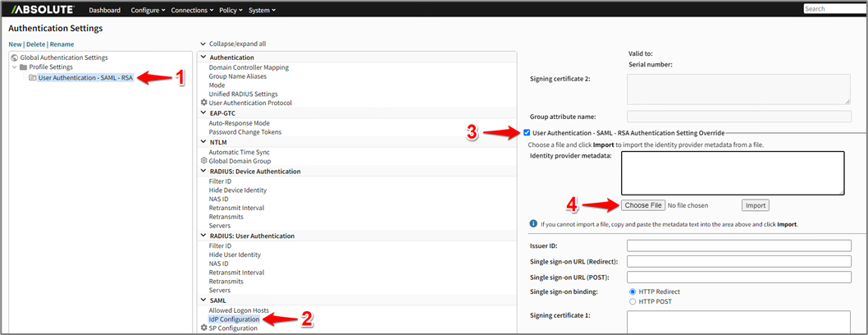Open the Configure dropdown menu
This screenshot has height=335, width=868.
click(148, 10)
